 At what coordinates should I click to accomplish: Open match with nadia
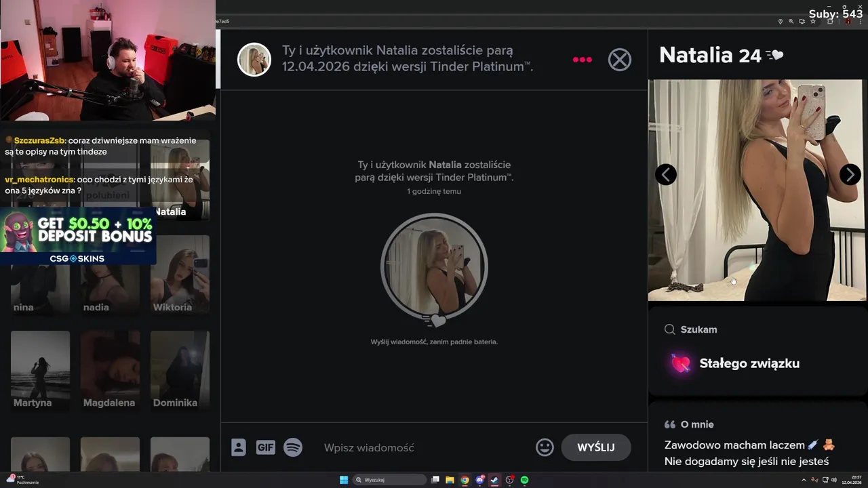(x=110, y=274)
